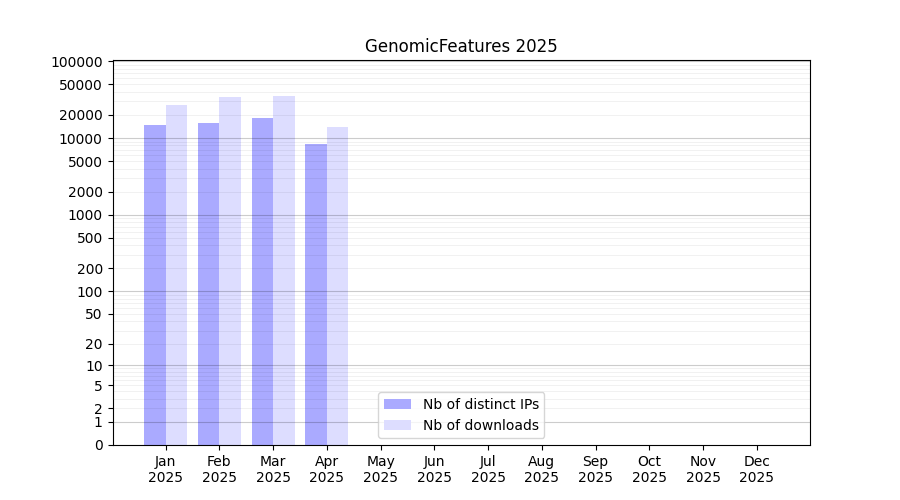Select the 'Nb of distinct IPs' legend label
The image size is (900, 500).
pyautogui.click(x=481, y=404)
